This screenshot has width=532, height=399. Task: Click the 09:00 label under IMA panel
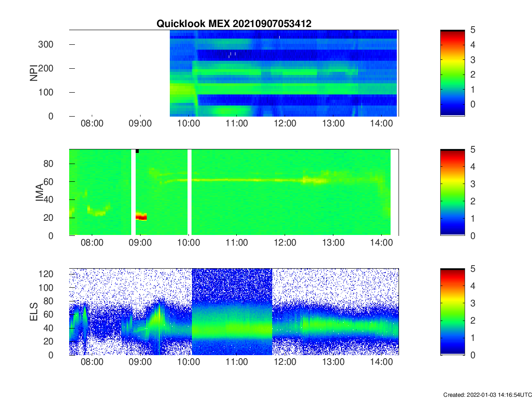point(141,243)
